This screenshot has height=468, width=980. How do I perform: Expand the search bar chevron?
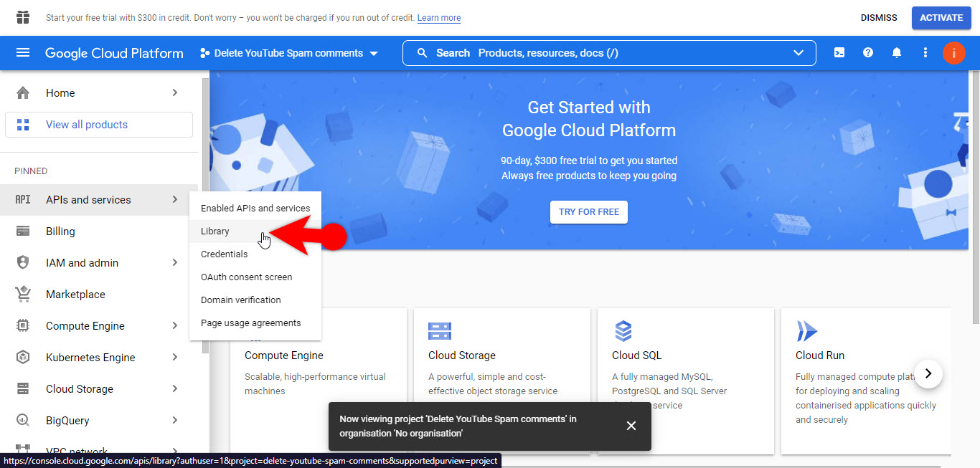798,53
